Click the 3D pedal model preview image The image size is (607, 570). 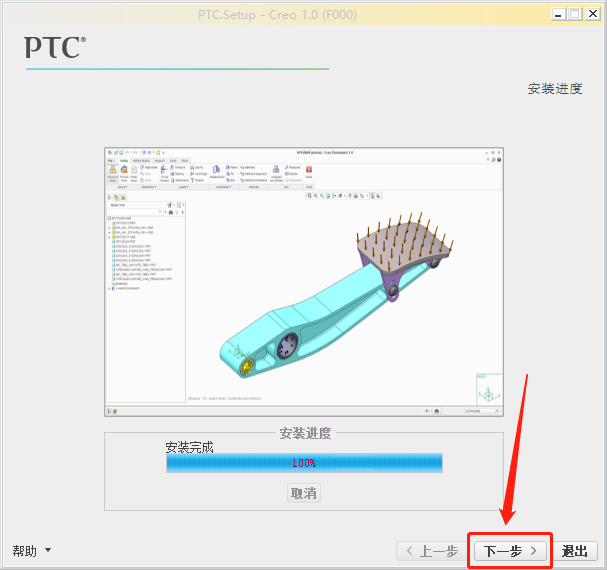[x=336, y=295]
